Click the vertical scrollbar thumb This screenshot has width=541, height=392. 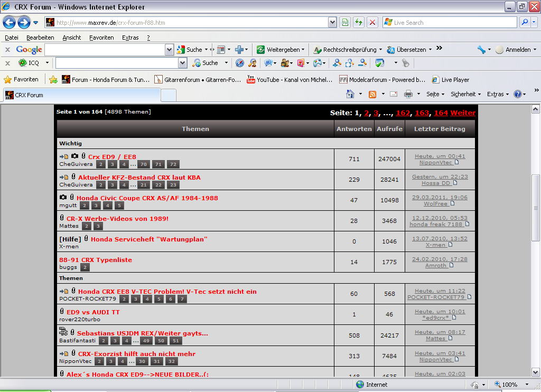tap(535, 208)
